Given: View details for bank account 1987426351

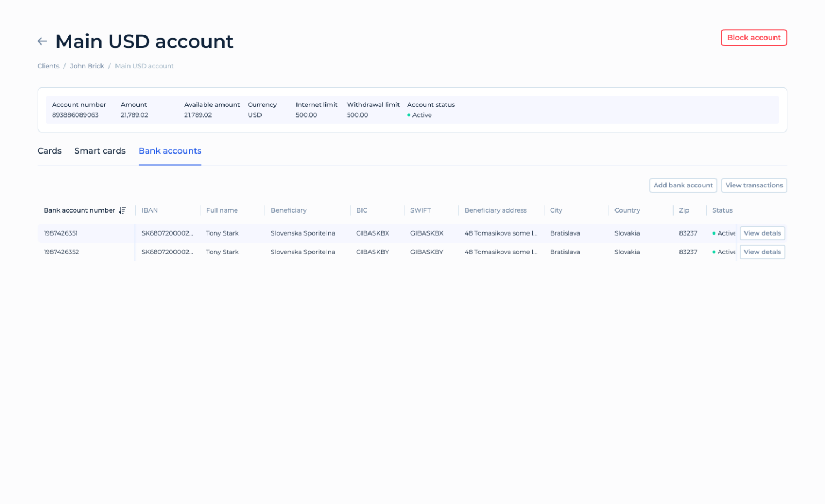Looking at the screenshot, I should click(762, 233).
